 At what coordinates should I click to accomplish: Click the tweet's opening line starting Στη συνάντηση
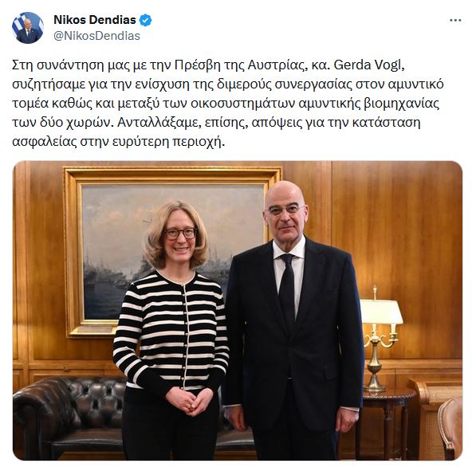208,65
